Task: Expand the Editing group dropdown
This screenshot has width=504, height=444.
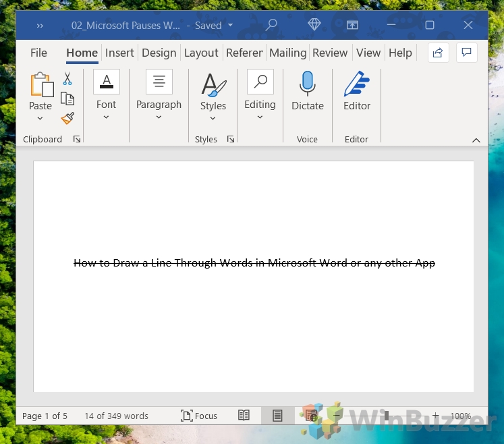Action: (x=260, y=117)
